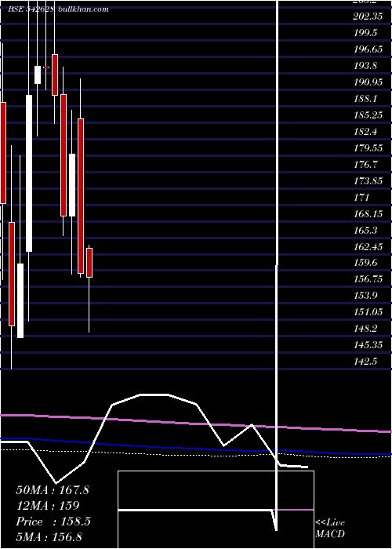Click the 196.65 price axis label
Image resolution: width=392 pixels, height=549 pixels.
368,49
